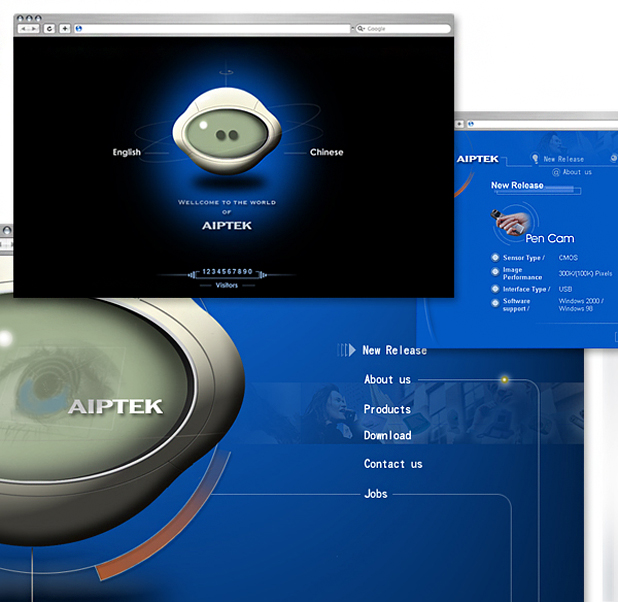618x602 pixels.
Task: Open New Release in the main blue menu
Action: (395, 350)
